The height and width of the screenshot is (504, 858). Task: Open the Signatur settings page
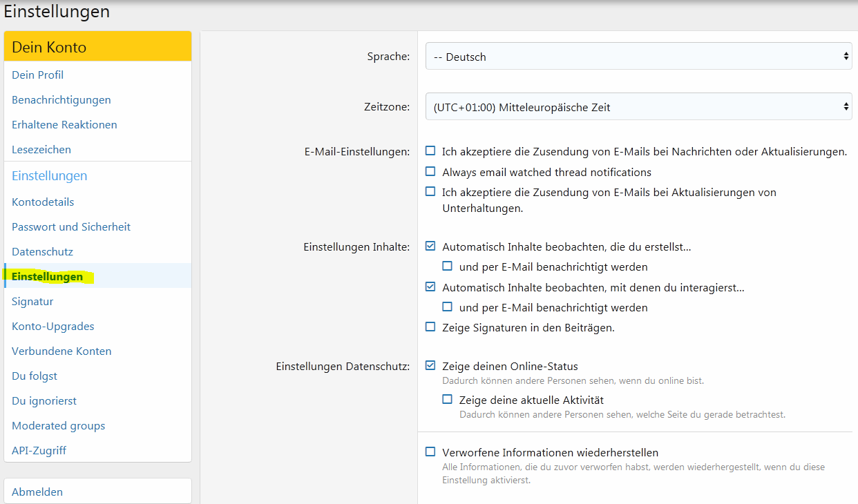click(x=32, y=301)
